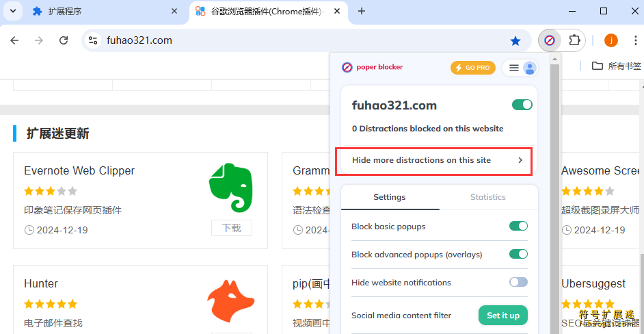Open the Chrome profile avatar j
Image resolution: width=644 pixels, height=334 pixels.
click(x=611, y=40)
